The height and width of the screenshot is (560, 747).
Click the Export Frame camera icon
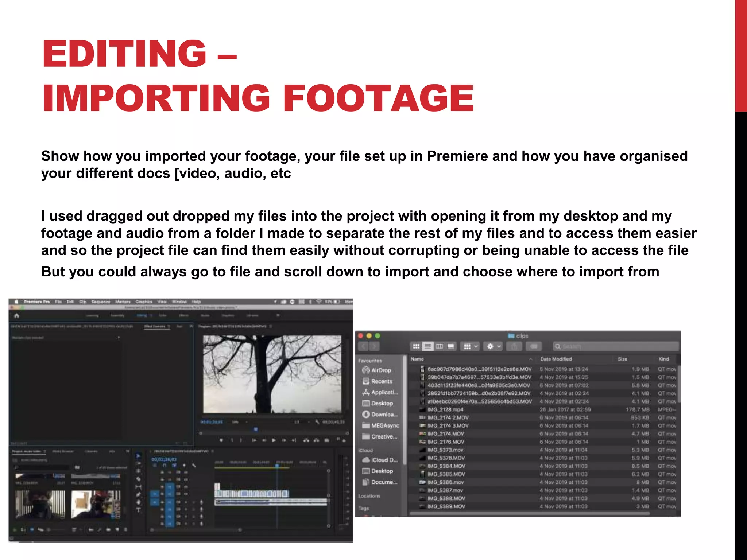coord(326,440)
